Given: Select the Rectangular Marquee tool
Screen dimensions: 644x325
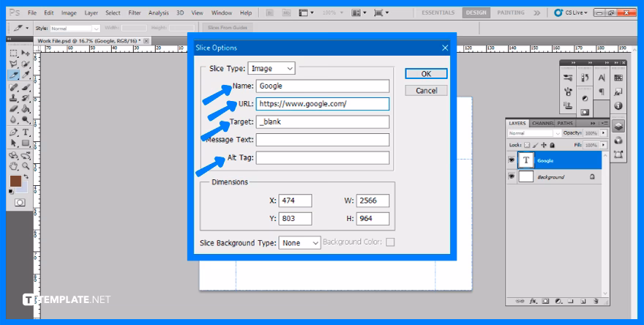Looking at the screenshot, I should (x=14, y=53).
